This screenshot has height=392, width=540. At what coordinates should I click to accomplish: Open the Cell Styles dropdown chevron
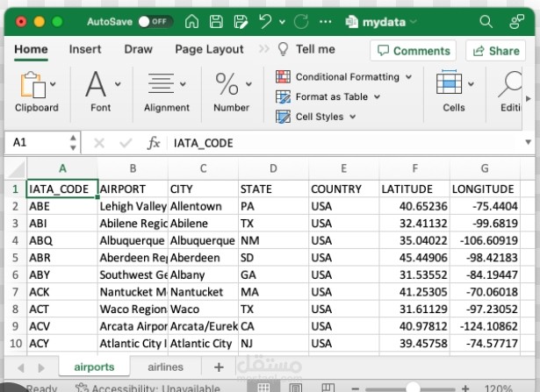(x=353, y=117)
